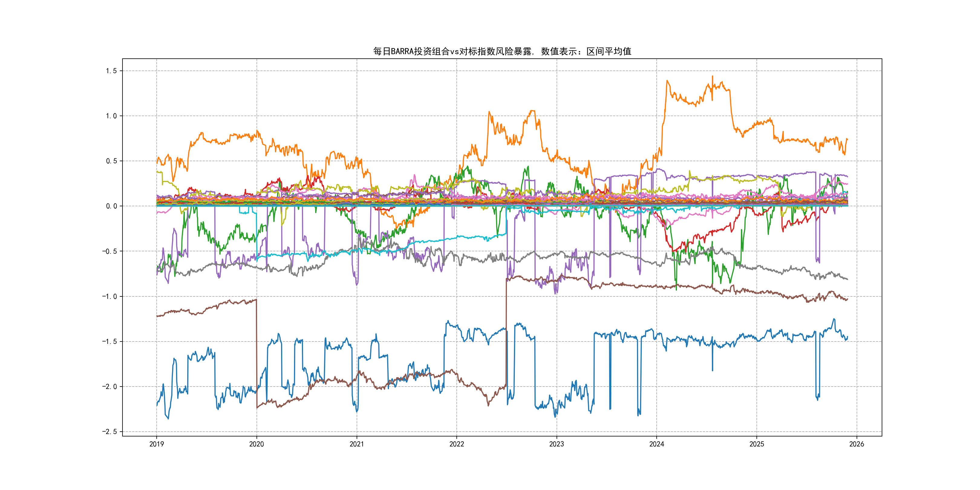Image resolution: width=980 pixels, height=490 pixels.
Task: Click the brown line's vertical drop at 2020
Action: point(256,354)
